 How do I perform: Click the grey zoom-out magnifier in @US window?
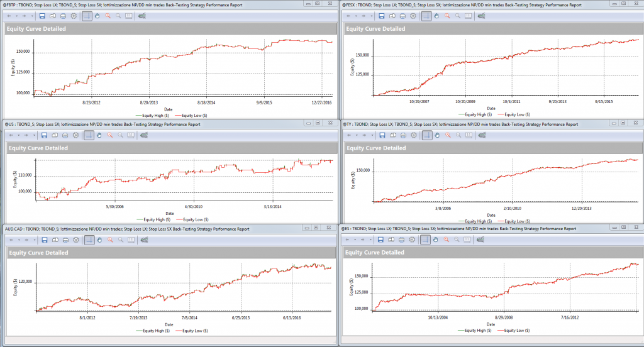(x=119, y=135)
